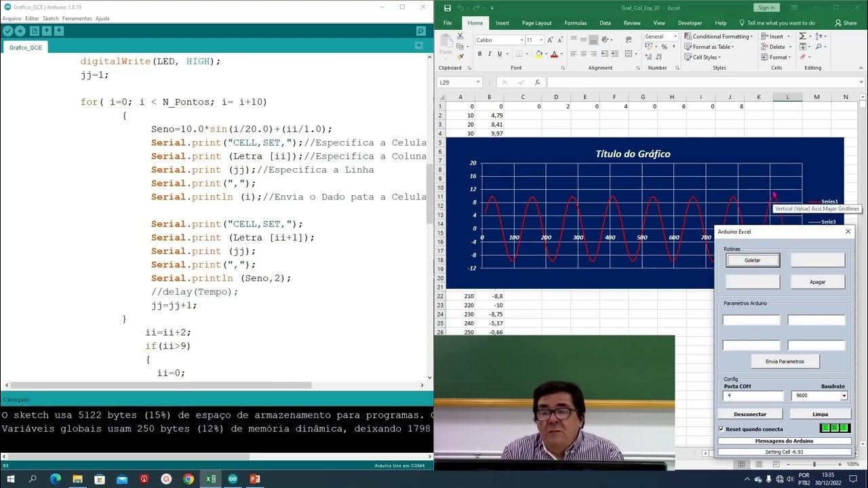Click the red Font Color icon
868x488 pixels.
pos(554,54)
